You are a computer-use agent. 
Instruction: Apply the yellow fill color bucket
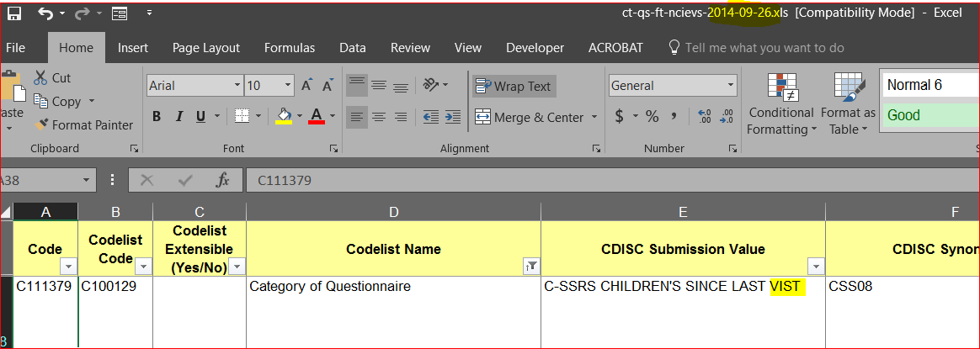point(284,116)
